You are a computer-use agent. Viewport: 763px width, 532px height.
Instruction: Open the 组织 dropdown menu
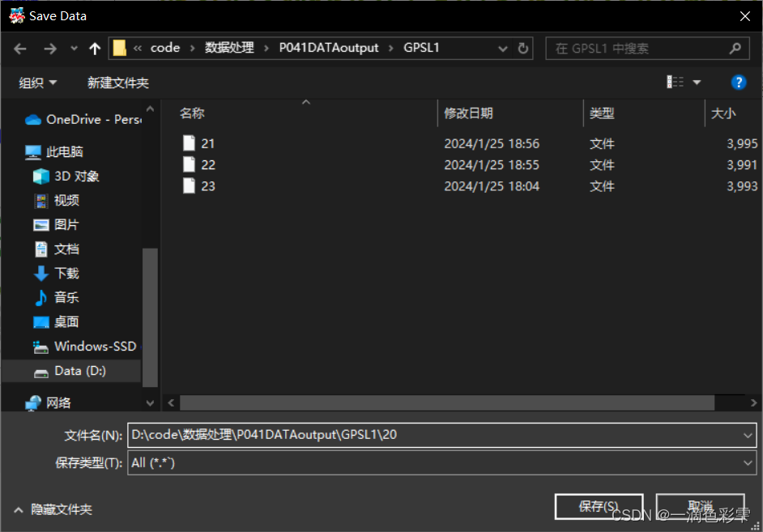[37, 82]
